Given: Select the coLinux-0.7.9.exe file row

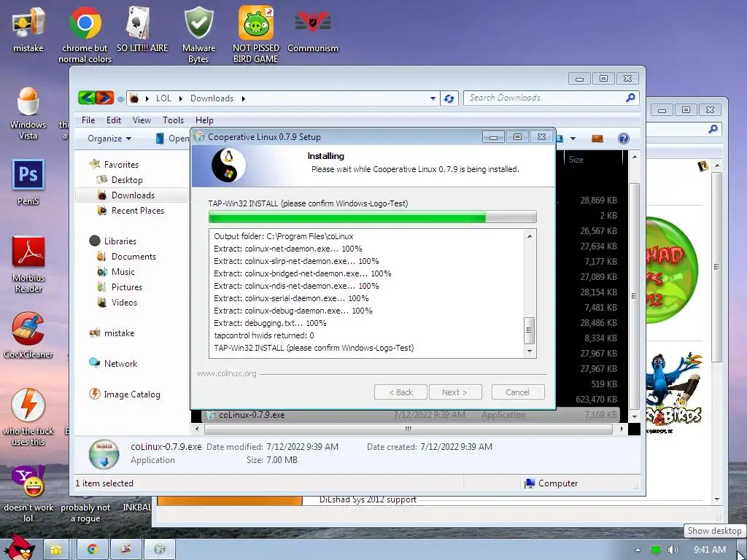Looking at the screenshot, I should tap(410, 415).
